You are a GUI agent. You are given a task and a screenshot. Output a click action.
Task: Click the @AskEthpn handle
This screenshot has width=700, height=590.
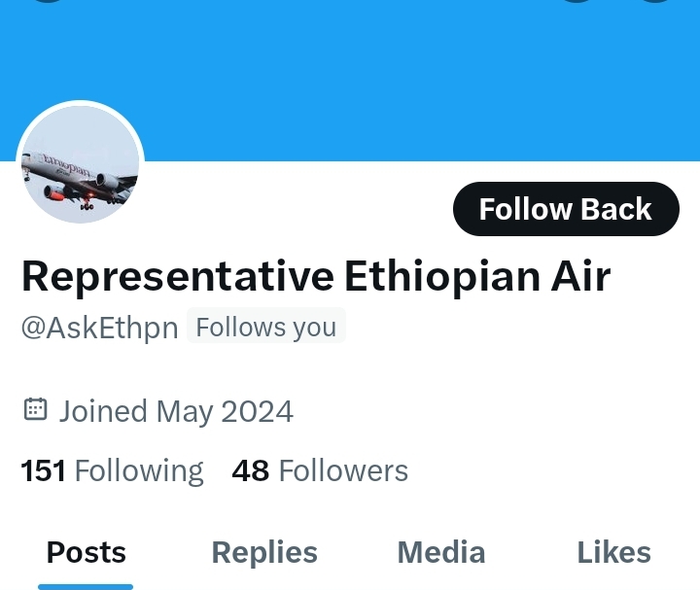click(x=99, y=329)
